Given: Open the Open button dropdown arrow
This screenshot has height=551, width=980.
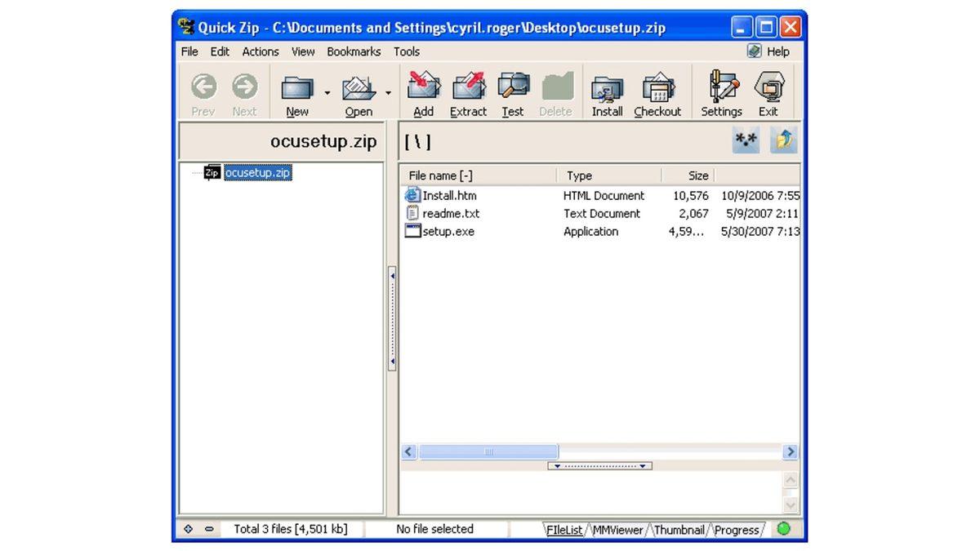Looking at the screenshot, I should point(387,93).
